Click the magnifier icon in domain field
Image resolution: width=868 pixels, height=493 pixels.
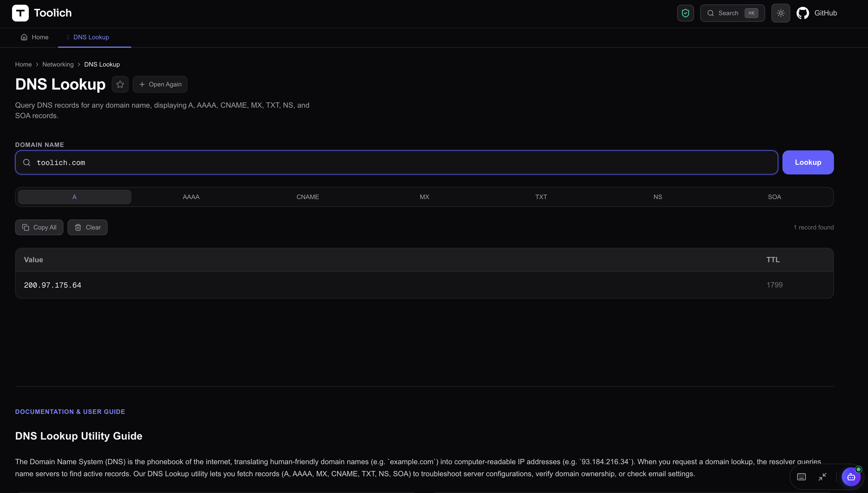pos(27,162)
